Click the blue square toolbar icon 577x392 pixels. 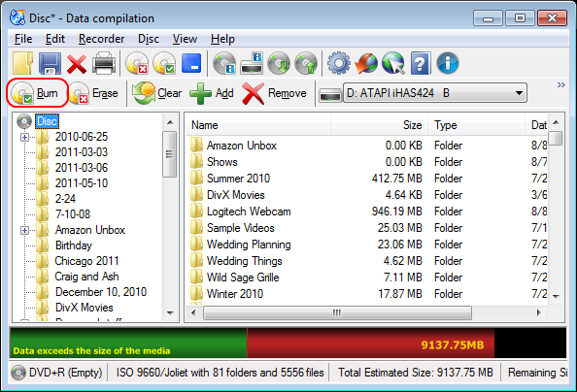point(191,63)
